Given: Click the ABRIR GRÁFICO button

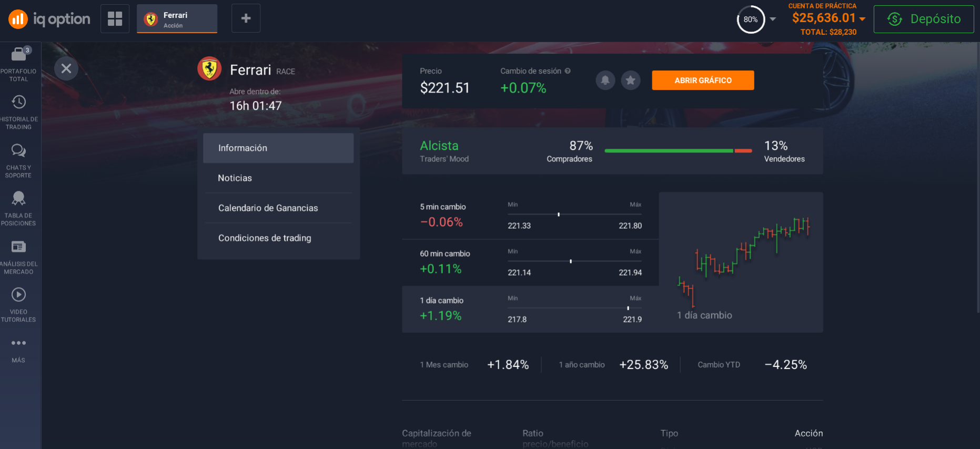Looking at the screenshot, I should pyautogui.click(x=703, y=80).
